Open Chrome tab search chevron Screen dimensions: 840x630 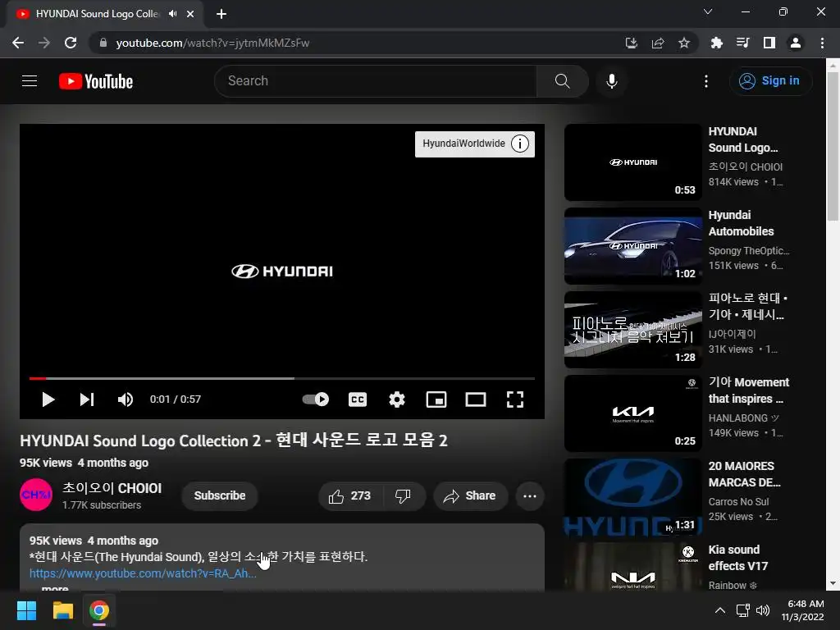tap(708, 11)
